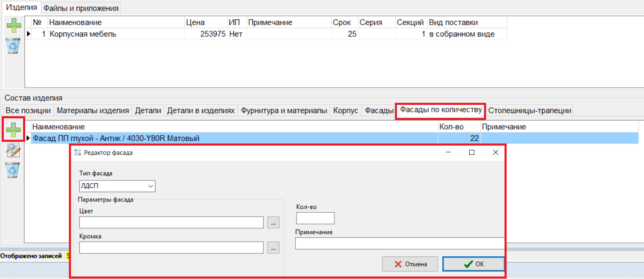The height and width of the screenshot is (279, 644).
Task: Select the Корпусная мебель row
Action: tap(83, 34)
